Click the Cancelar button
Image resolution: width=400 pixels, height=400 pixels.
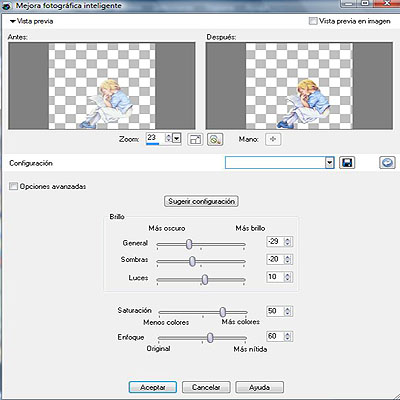tap(206, 387)
